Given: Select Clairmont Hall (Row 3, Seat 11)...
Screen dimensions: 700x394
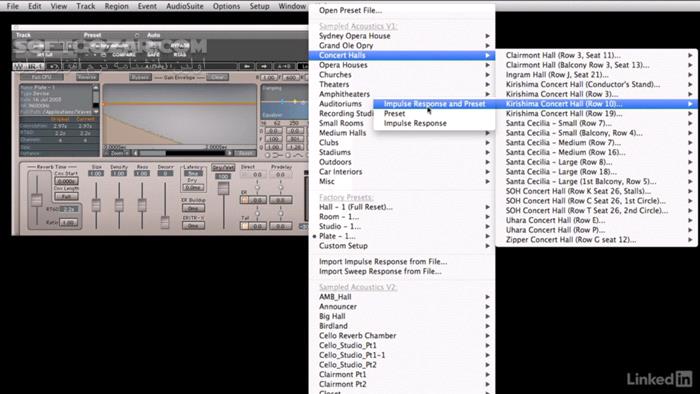Looking at the screenshot, I should (596, 55).
